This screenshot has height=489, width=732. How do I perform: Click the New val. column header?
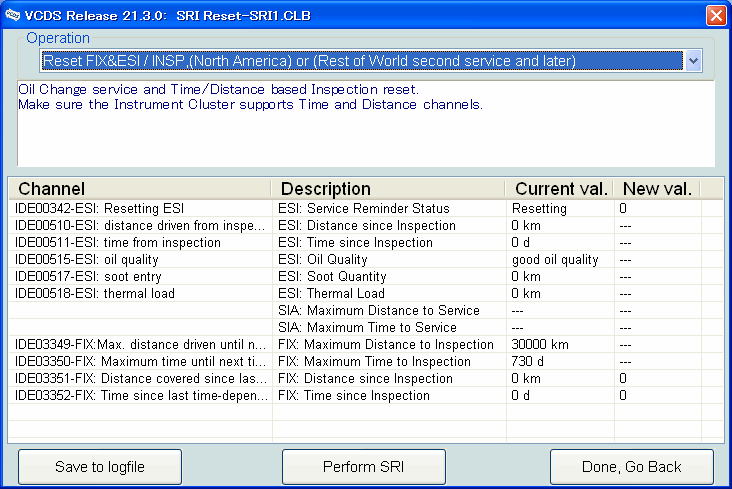tap(657, 189)
